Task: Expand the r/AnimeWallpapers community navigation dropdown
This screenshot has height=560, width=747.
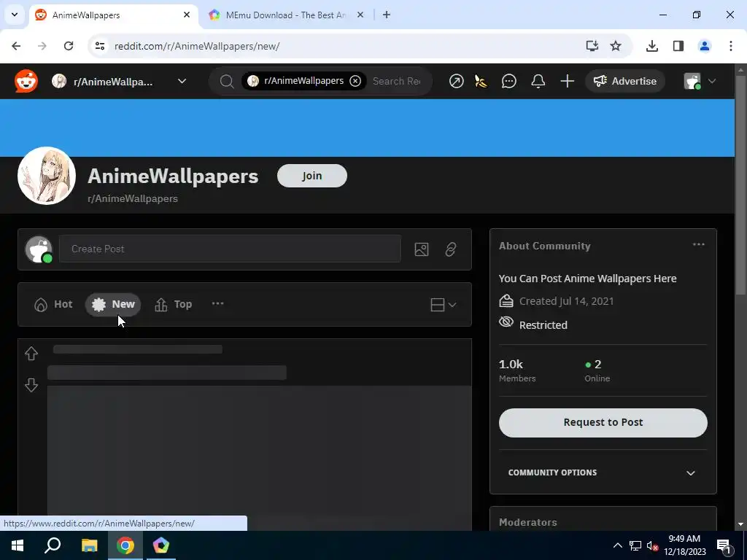Action: pyautogui.click(x=182, y=81)
